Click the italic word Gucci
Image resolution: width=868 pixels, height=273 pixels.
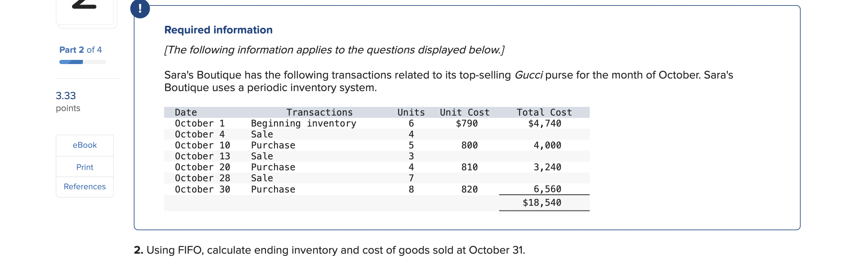point(528,75)
